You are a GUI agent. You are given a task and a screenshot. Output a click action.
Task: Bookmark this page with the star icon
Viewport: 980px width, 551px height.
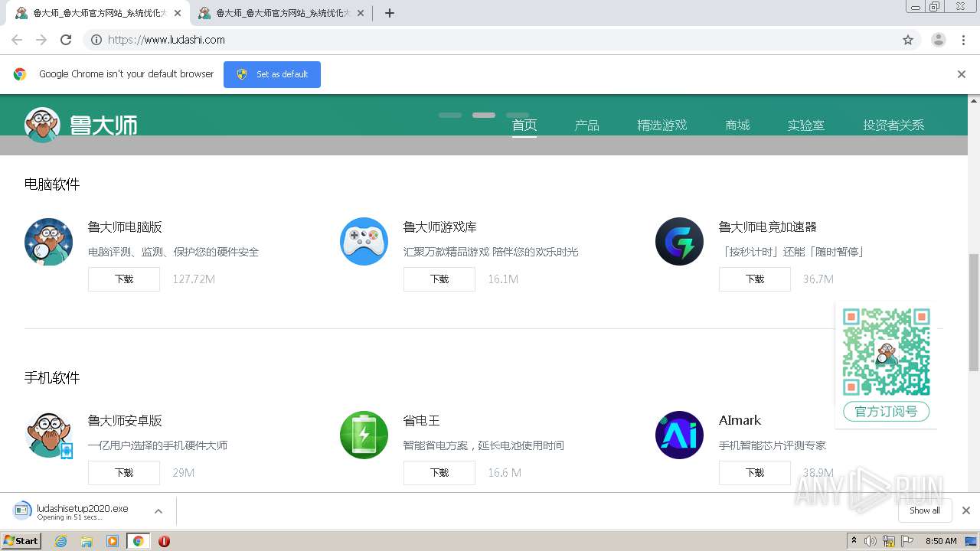tap(908, 40)
